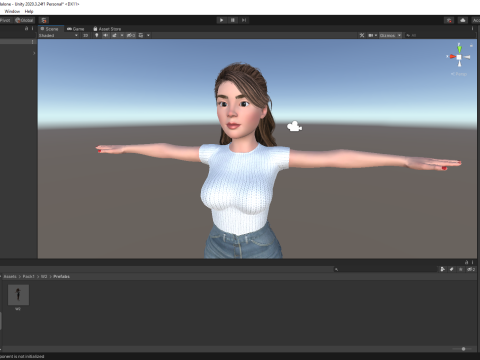Open the grid settings dropdown arrow

click(148, 35)
